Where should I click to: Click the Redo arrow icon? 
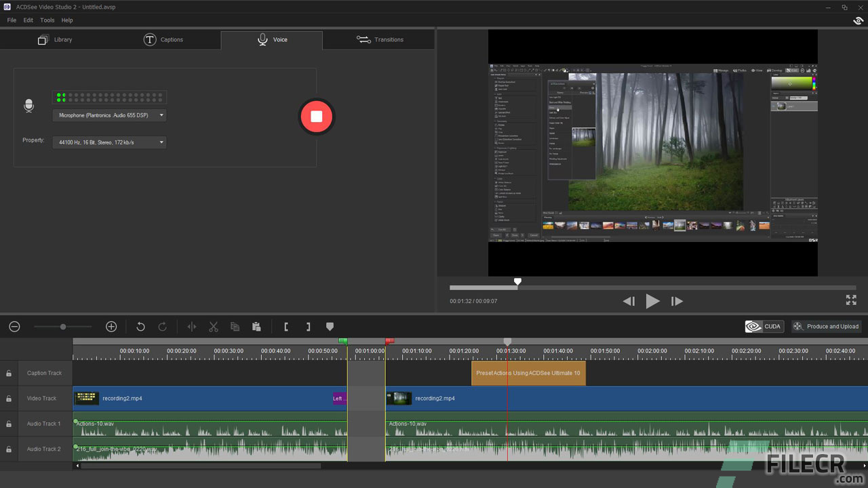(163, 327)
